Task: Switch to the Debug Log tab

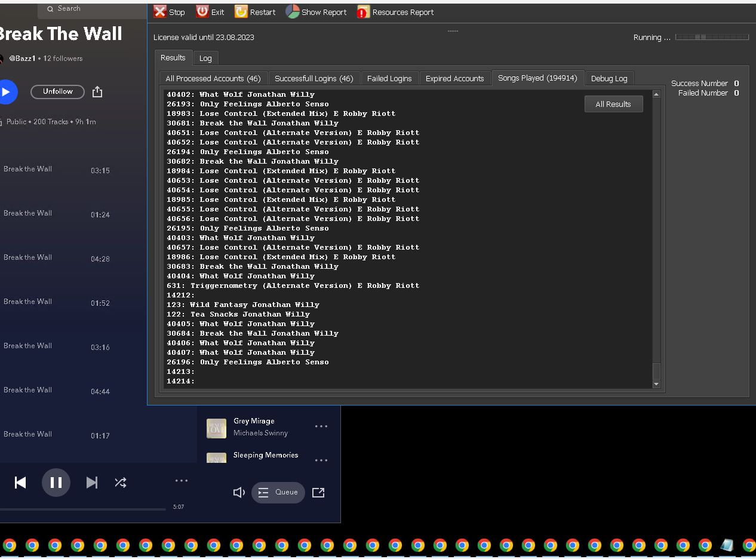Action: (x=609, y=78)
